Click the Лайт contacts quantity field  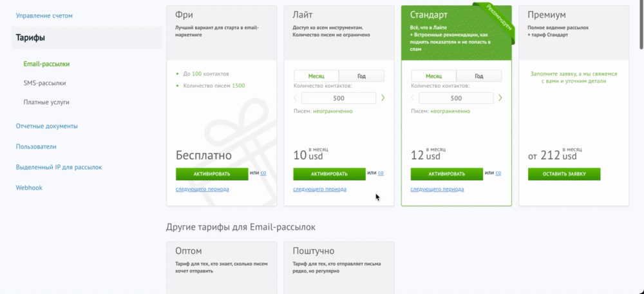pos(339,98)
